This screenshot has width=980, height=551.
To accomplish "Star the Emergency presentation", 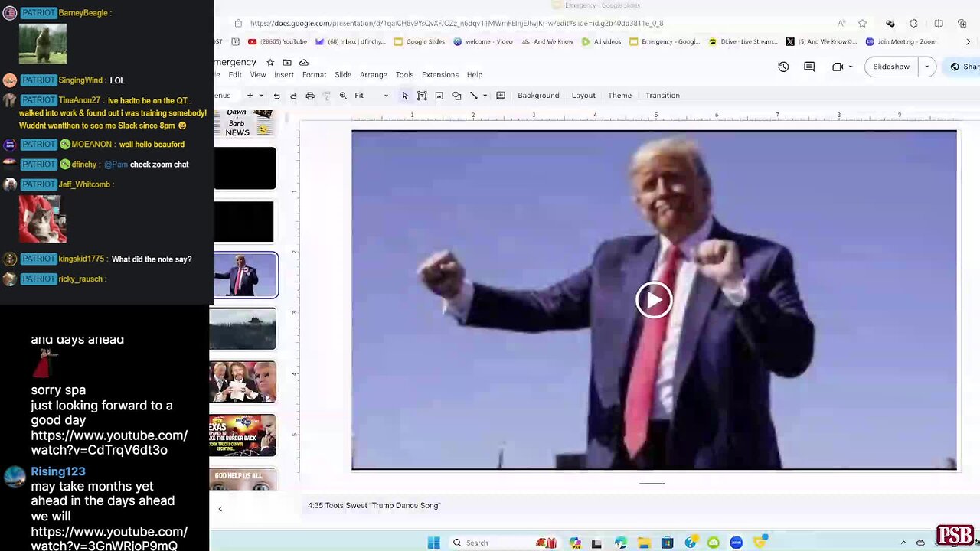I will [270, 62].
